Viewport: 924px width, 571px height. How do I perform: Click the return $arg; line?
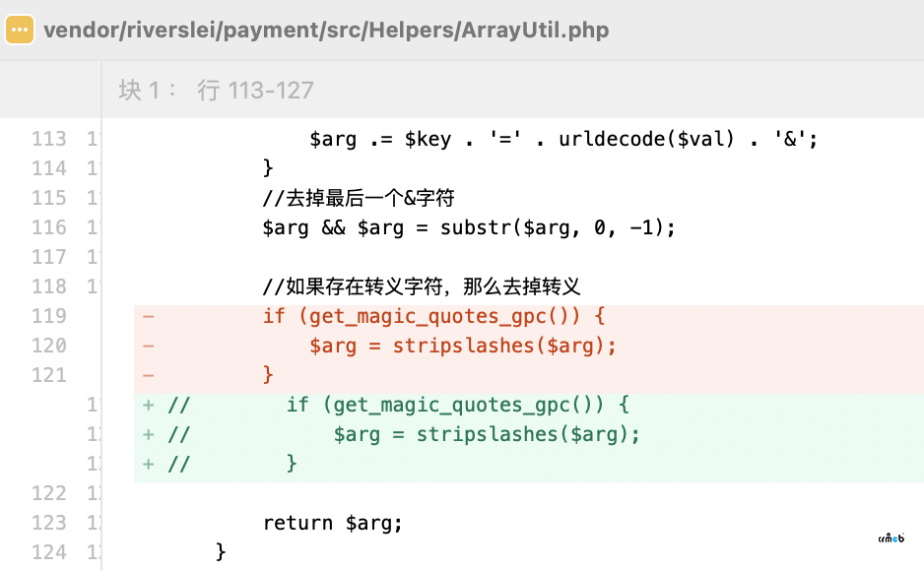tap(332, 523)
